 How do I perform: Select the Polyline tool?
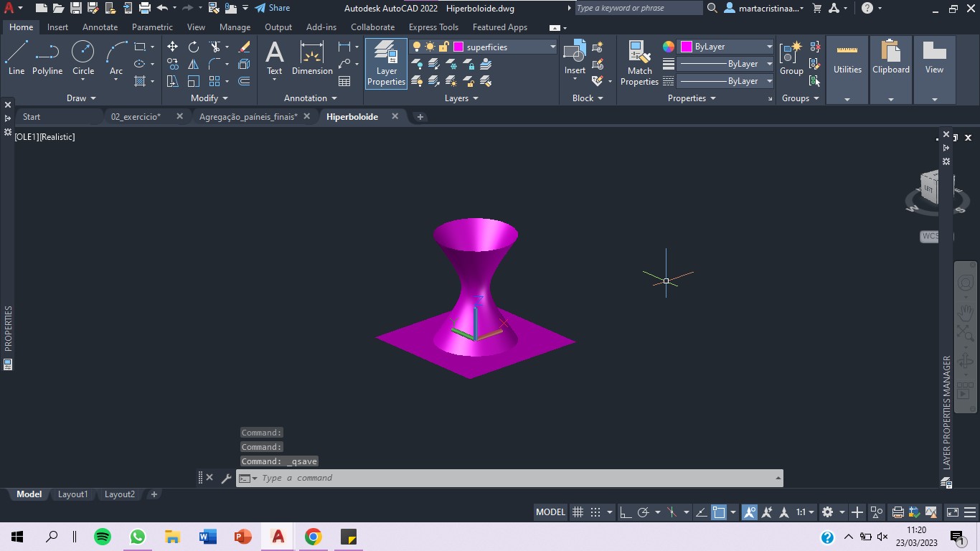[47, 59]
